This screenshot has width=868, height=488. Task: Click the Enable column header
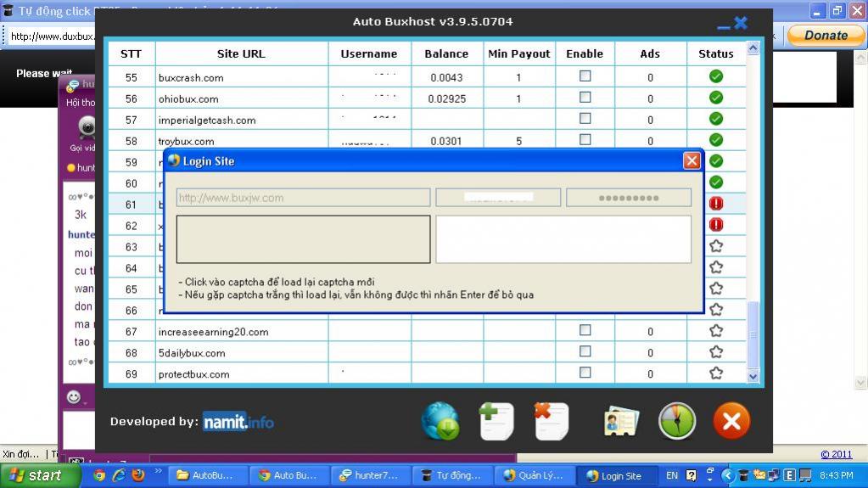pos(585,53)
